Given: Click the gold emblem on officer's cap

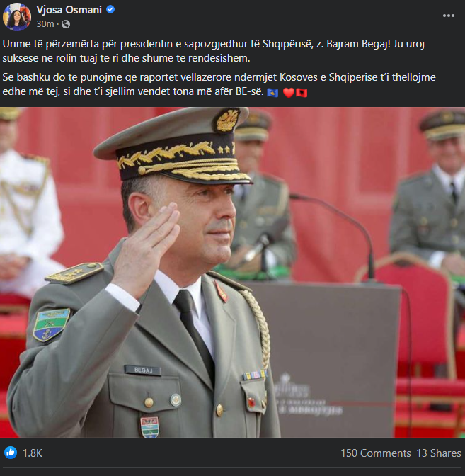Looking at the screenshot, I should pos(226,120).
